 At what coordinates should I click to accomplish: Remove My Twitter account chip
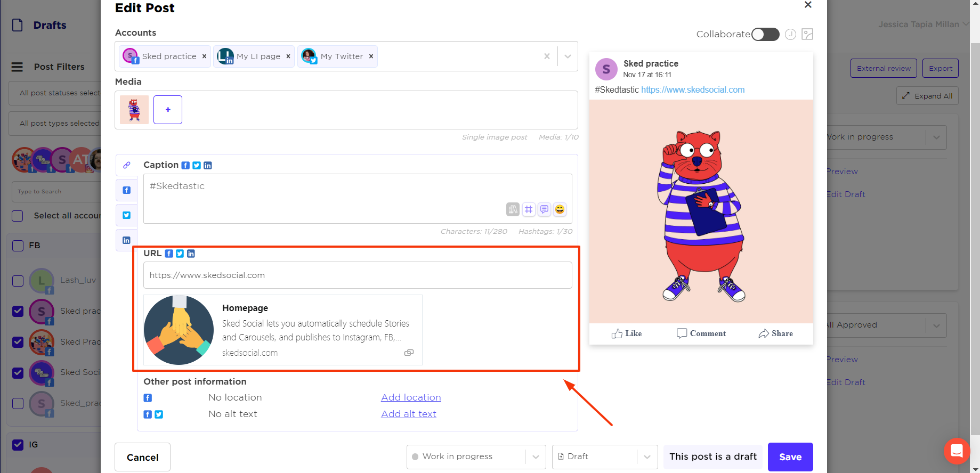371,56
